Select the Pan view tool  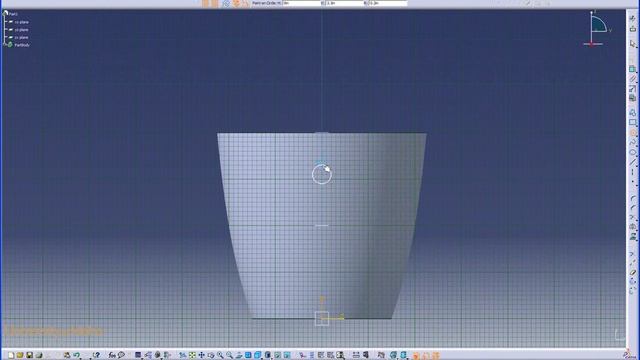coord(201,355)
